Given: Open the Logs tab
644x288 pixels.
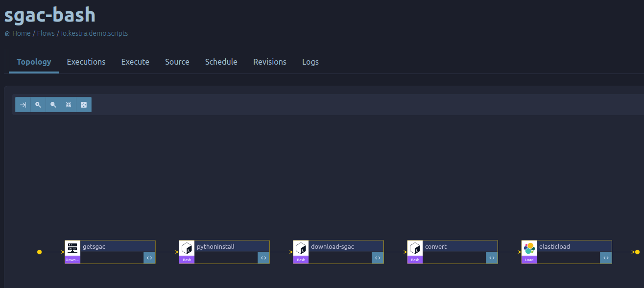Looking at the screenshot, I should [x=310, y=62].
